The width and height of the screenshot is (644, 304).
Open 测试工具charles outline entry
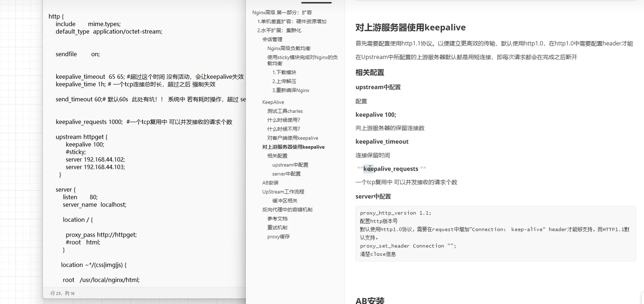pyautogui.click(x=285, y=111)
